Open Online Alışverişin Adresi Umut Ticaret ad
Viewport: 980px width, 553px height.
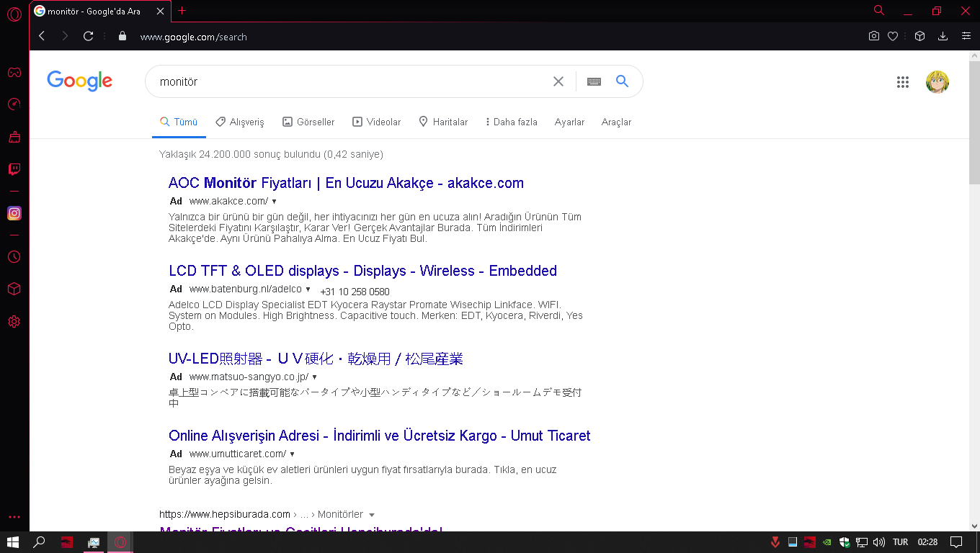click(x=379, y=436)
